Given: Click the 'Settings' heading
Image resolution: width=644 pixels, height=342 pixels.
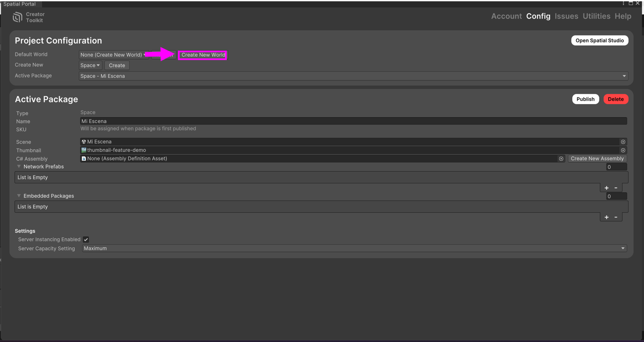Looking at the screenshot, I should (x=25, y=231).
